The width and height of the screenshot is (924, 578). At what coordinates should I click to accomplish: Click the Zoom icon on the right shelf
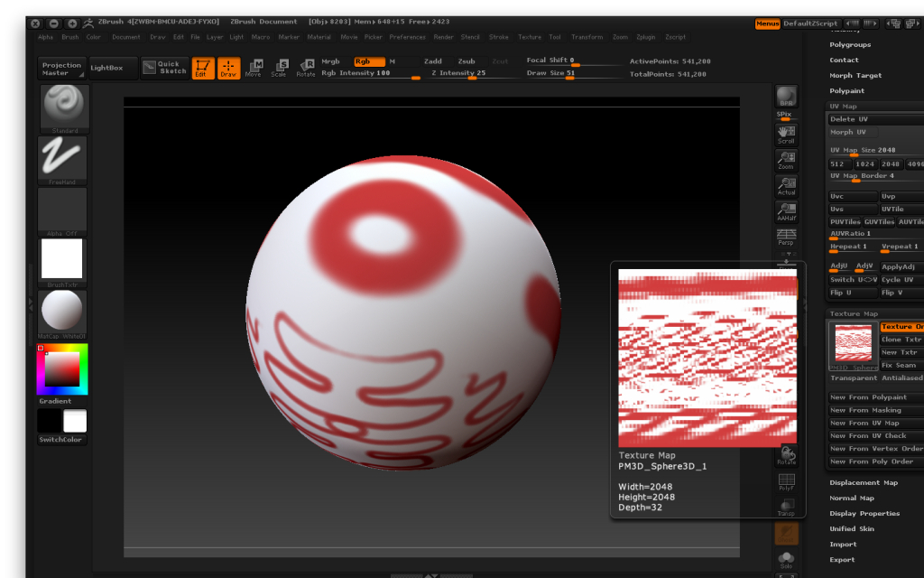pos(785,158)
